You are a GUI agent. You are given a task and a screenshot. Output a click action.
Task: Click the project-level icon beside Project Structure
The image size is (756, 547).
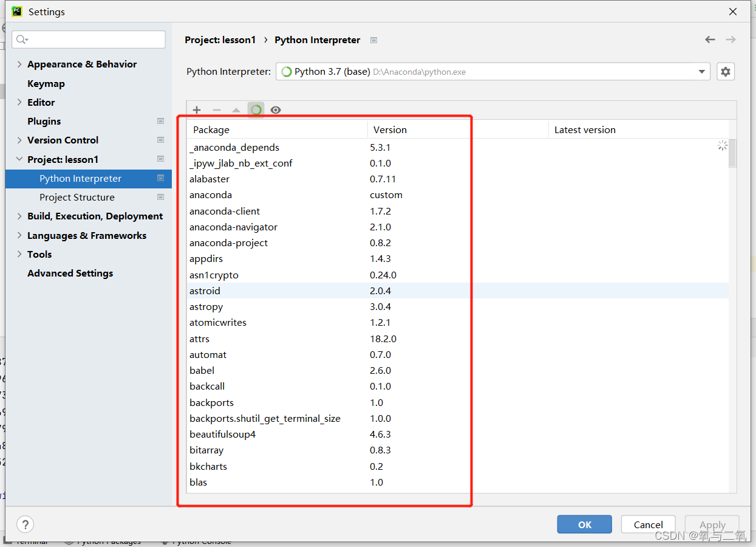click(x=160, y=198)
